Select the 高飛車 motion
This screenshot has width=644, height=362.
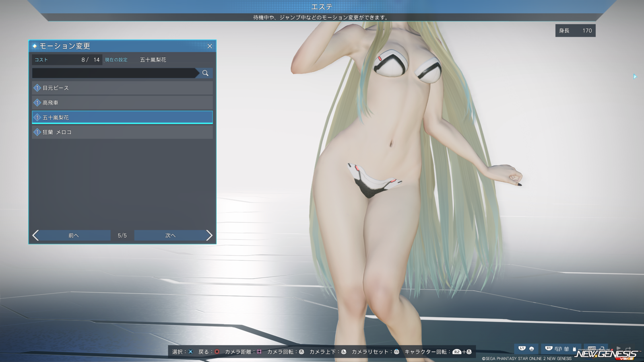point(122,103)
